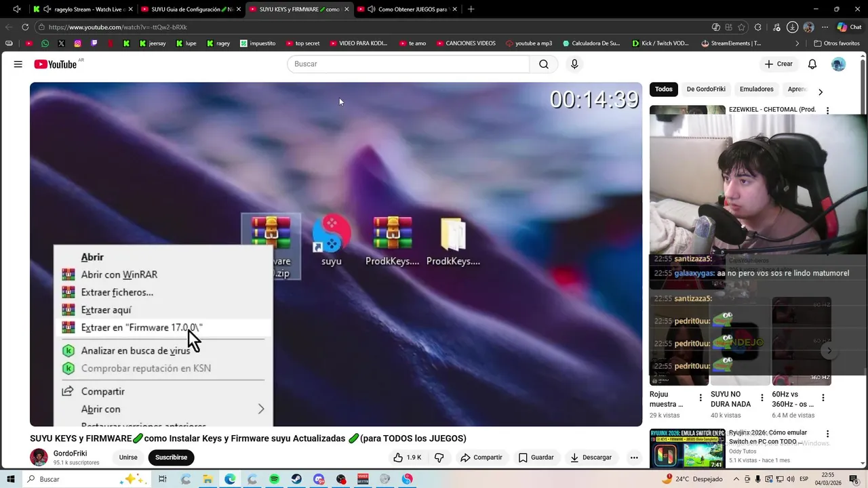Image resolution: width=868 pixels, height=488 pixels.
Task: Select the De GordoFriki filter chip
Action: pos(706,89)
